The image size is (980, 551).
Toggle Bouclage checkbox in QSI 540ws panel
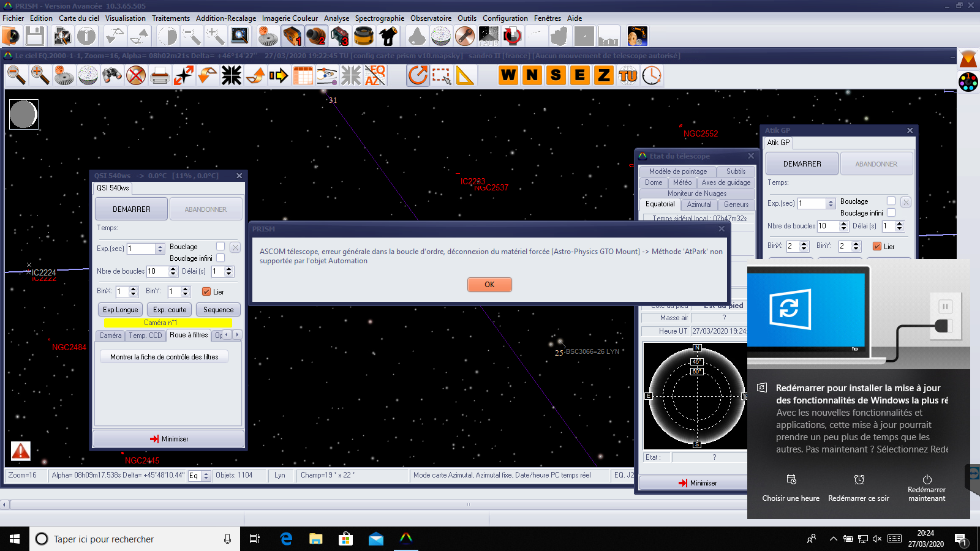coord(221,246)
